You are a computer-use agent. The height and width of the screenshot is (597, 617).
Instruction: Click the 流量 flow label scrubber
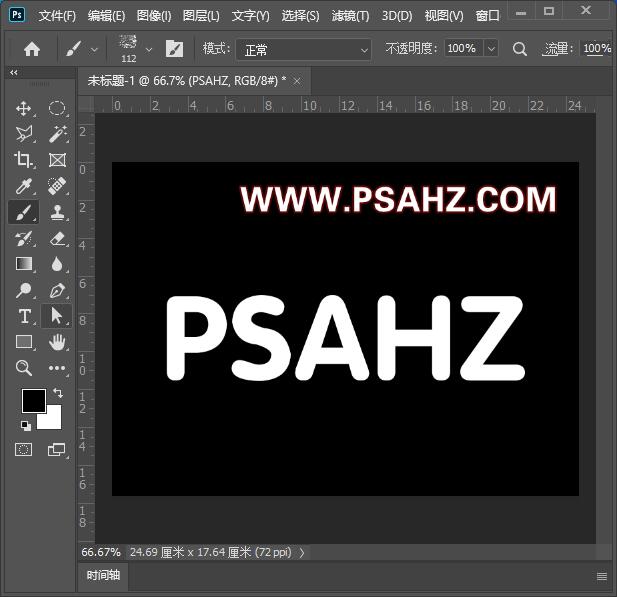coord(557,49)
